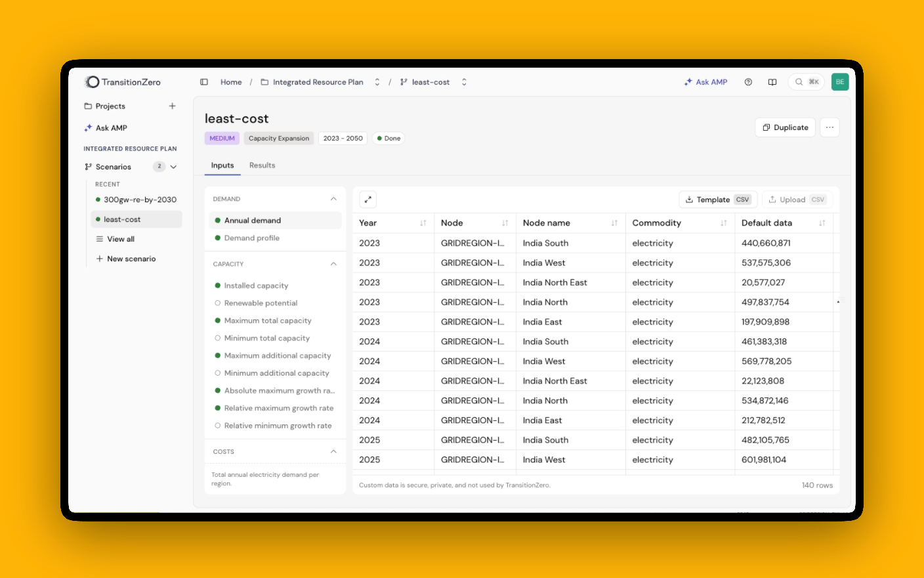
Task: Select Installed capacity input
Action: pos(276,286)
